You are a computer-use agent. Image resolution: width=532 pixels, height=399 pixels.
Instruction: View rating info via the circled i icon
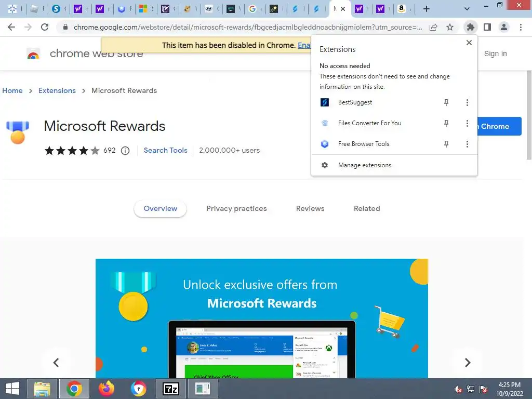pyautogui.click(x=125, y=150)
